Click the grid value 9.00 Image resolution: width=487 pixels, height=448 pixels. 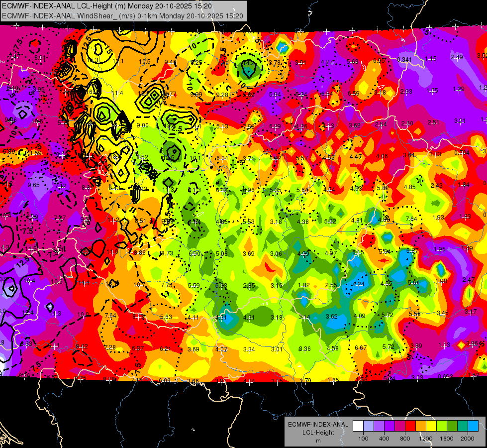pyautogui.click(x=143, y=125)
